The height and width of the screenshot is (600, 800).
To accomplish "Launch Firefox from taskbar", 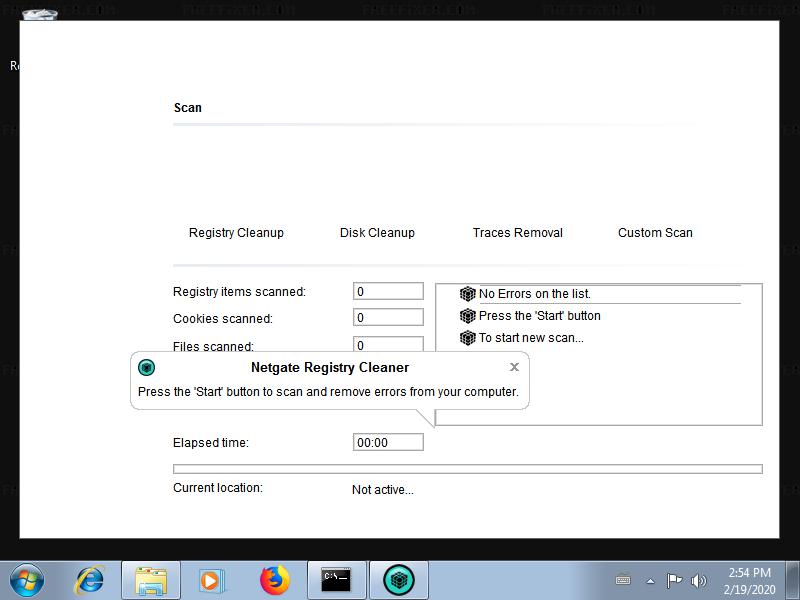I will tap(274, 581).
